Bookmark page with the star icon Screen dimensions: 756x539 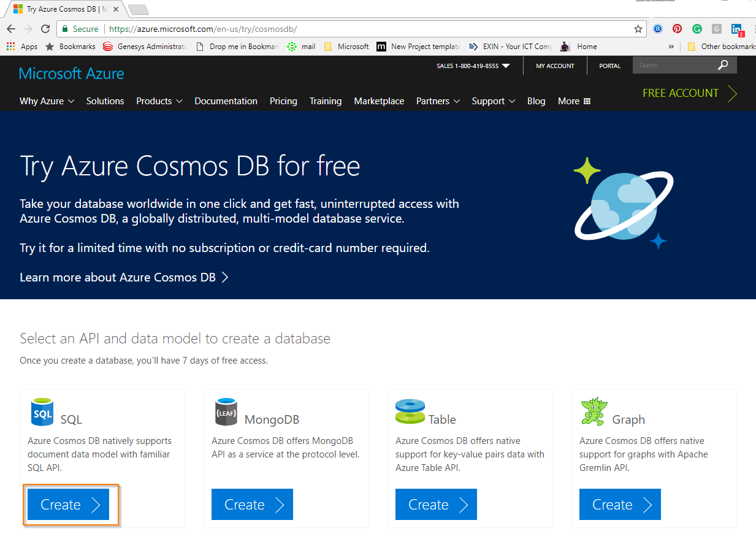638,29
